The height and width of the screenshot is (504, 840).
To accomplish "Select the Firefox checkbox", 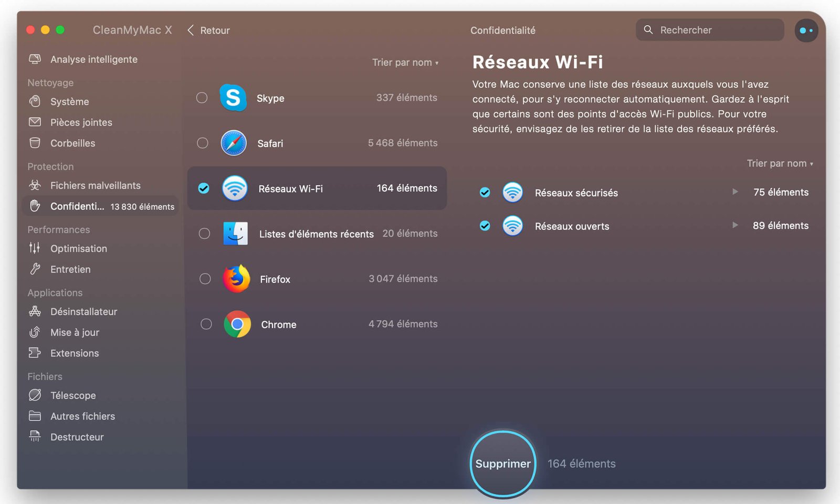I will click(205, 279).
